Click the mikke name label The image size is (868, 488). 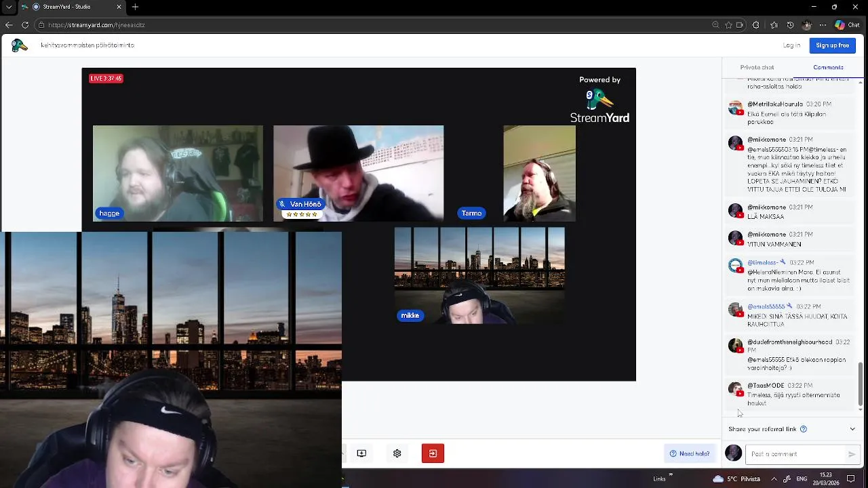pyautogui.click(x=410, y=316)
